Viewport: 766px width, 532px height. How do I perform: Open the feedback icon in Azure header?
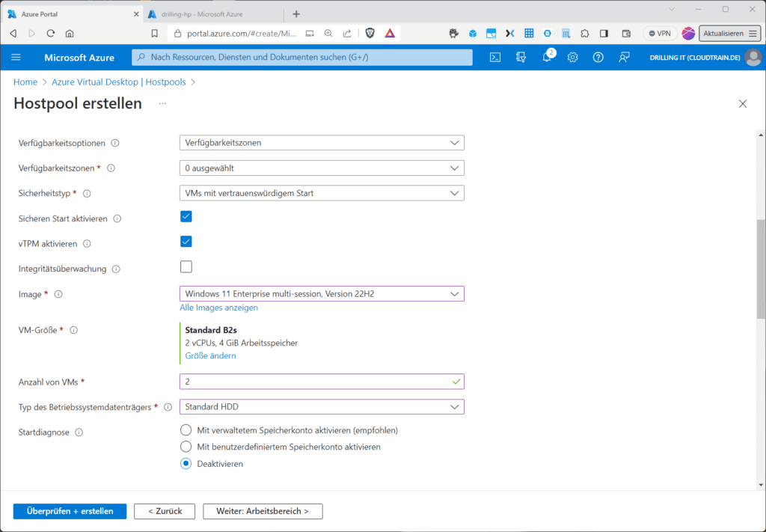(x=624, y=57)
